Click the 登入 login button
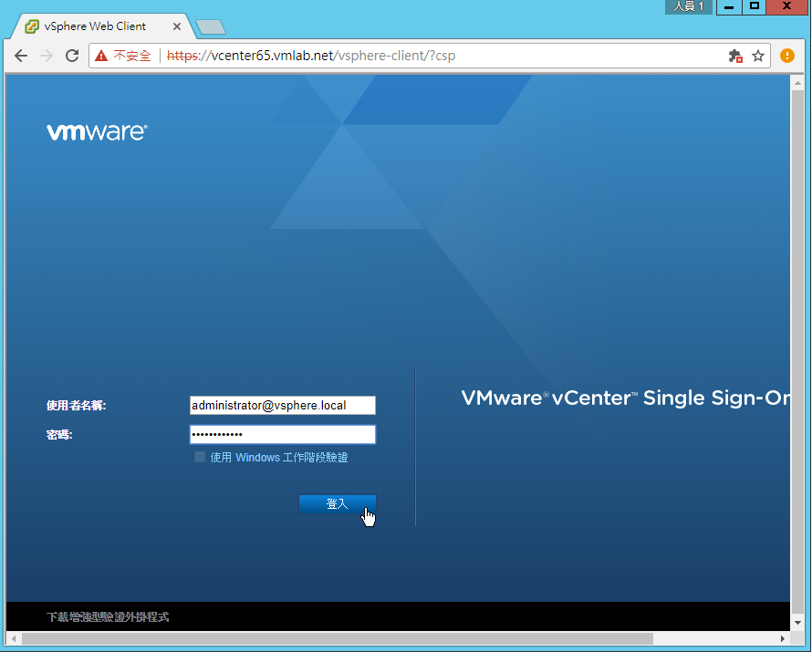Screen dimensions: 812x652 (x=338, y=503)
